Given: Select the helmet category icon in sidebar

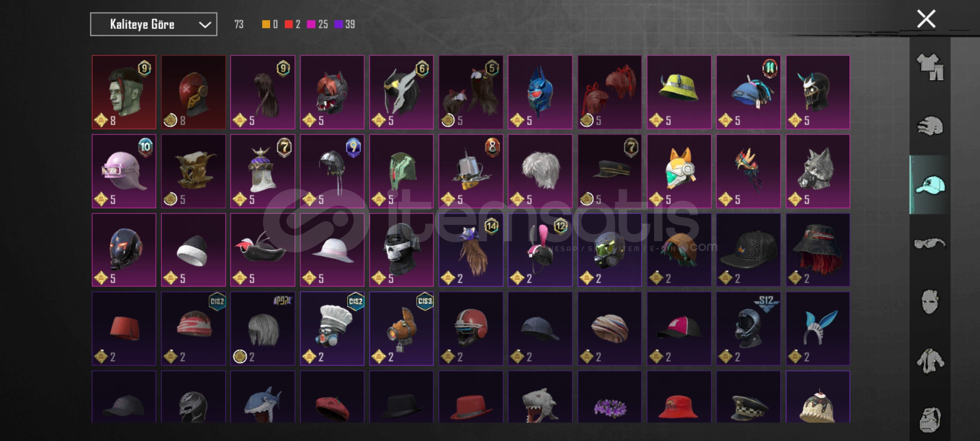Looking at the screenshot, I should click(930, 126).
